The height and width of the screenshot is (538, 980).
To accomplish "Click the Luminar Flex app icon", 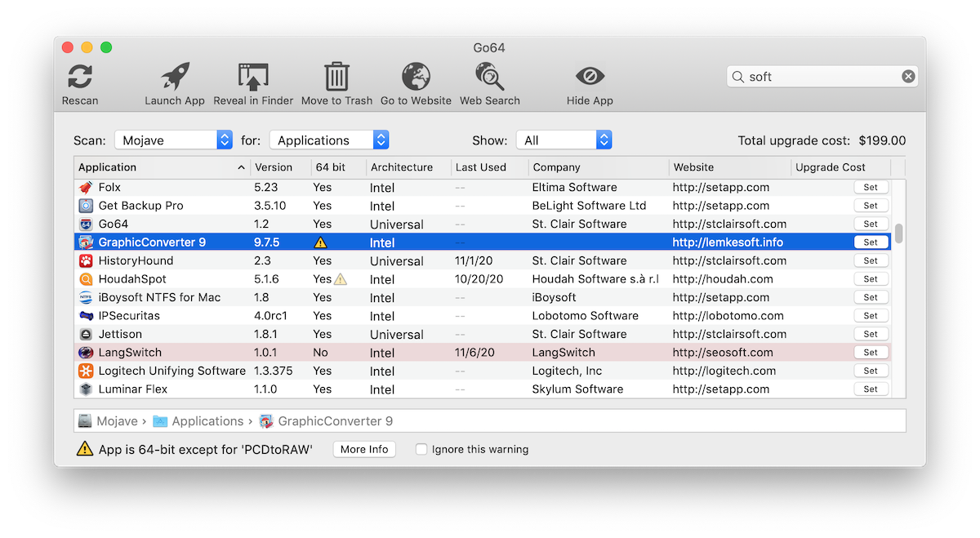I will [x=86, y=389].
